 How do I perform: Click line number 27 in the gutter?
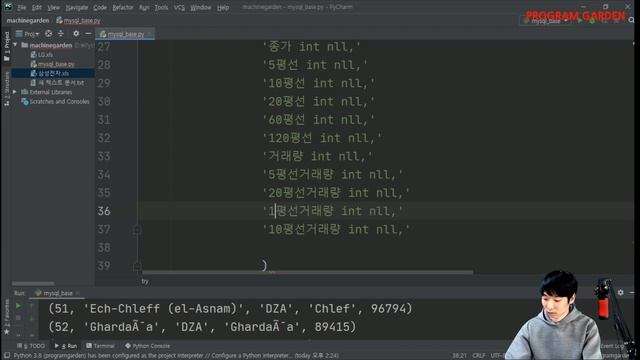pyautogui.click(x=104, y=47)
